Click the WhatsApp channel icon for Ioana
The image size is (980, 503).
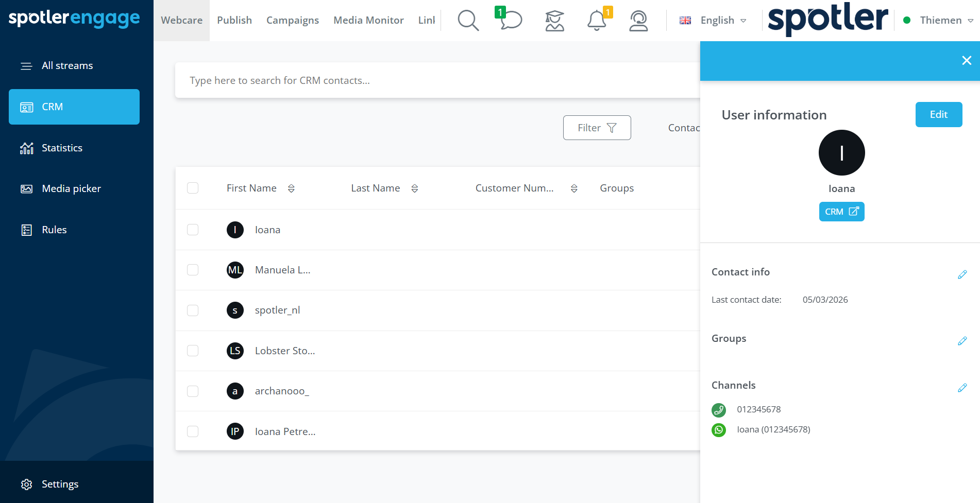(719, 430)
